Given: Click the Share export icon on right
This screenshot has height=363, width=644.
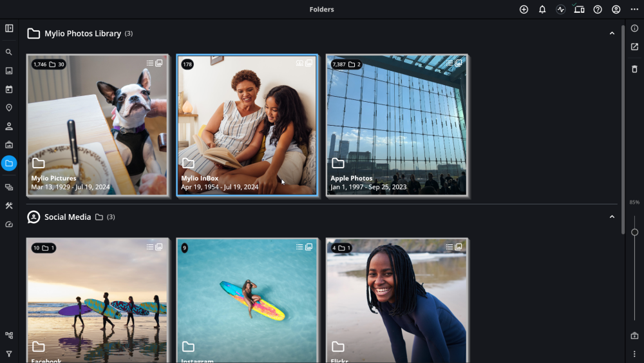Looking at the screenshot, I should click(x=634, y=46).
